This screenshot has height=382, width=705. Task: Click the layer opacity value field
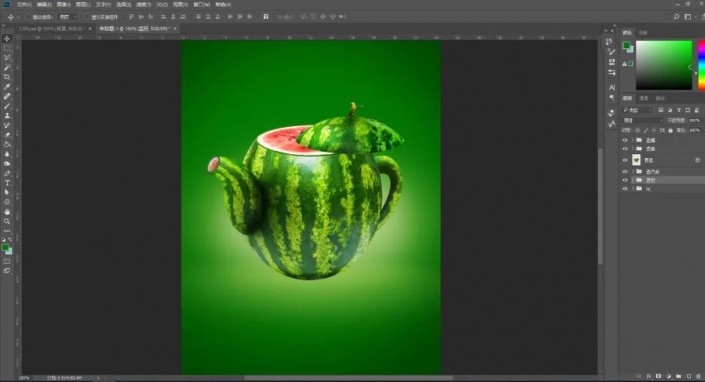click(x=695, y=120)
